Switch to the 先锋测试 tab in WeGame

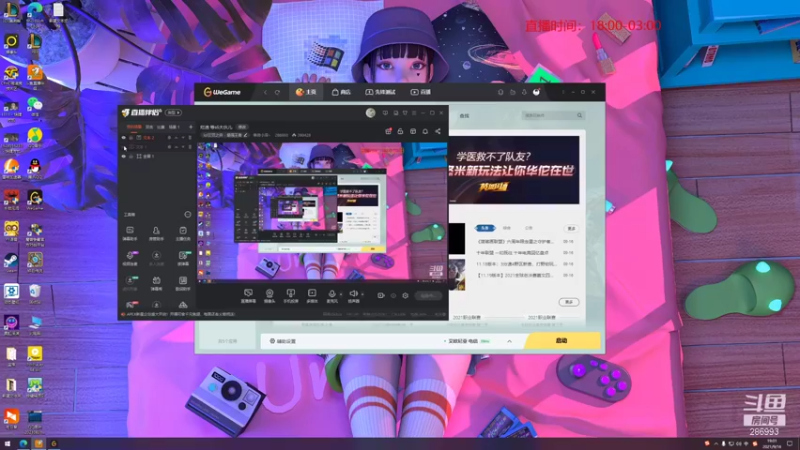coord(381,92)
